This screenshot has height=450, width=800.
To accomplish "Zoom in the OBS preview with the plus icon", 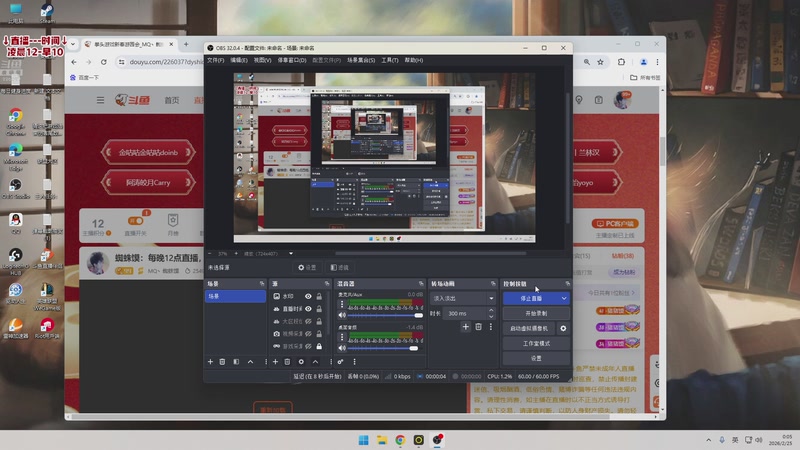I will pos(236,253).
